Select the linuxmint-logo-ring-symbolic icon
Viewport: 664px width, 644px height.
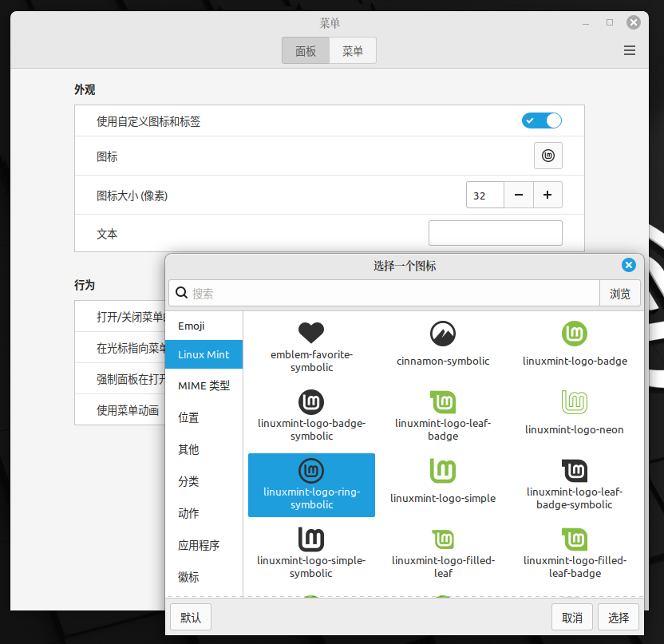click(311, 485)
